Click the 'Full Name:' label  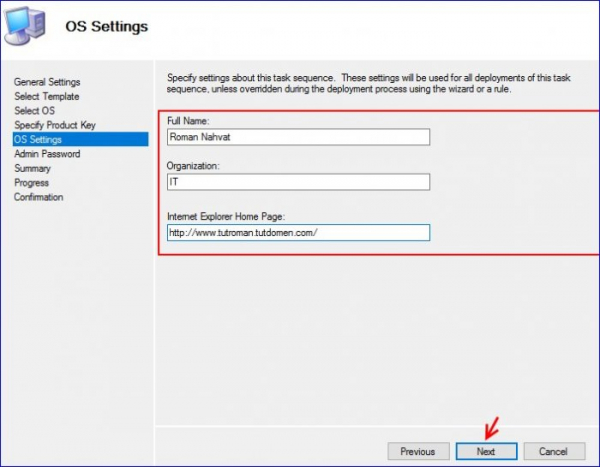click(188, 121)
